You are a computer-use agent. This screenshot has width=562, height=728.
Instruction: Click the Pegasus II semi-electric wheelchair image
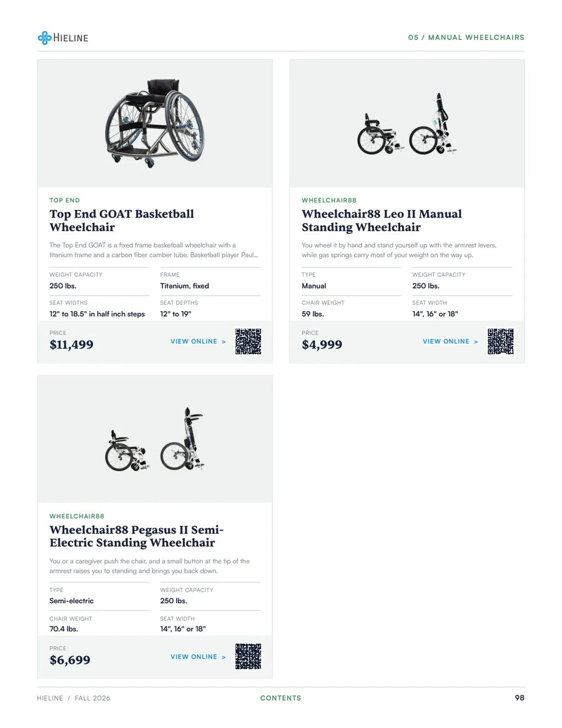click(154, 439)
